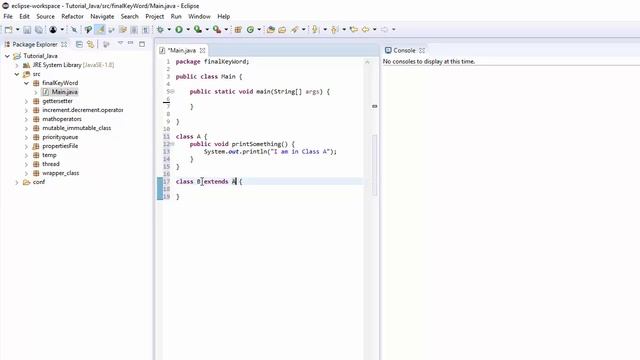
Task: Maximize the Package Explorer panel
Action: [142, 44]
